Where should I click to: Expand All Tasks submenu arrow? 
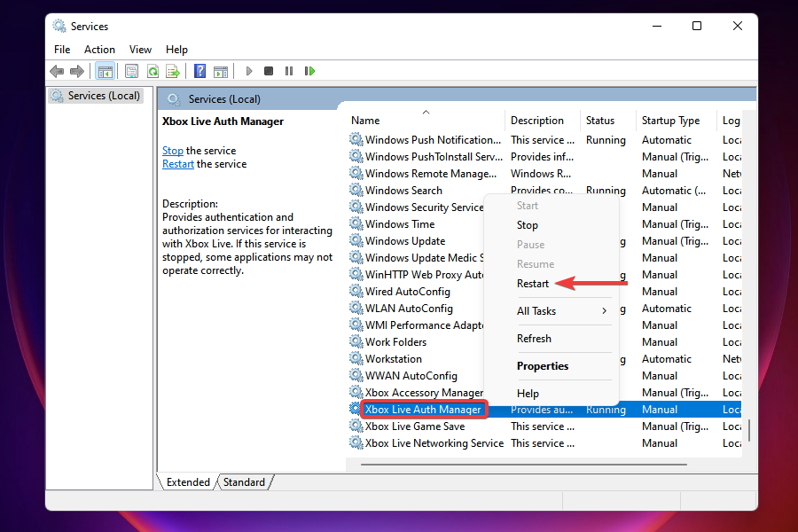[604, 310]
